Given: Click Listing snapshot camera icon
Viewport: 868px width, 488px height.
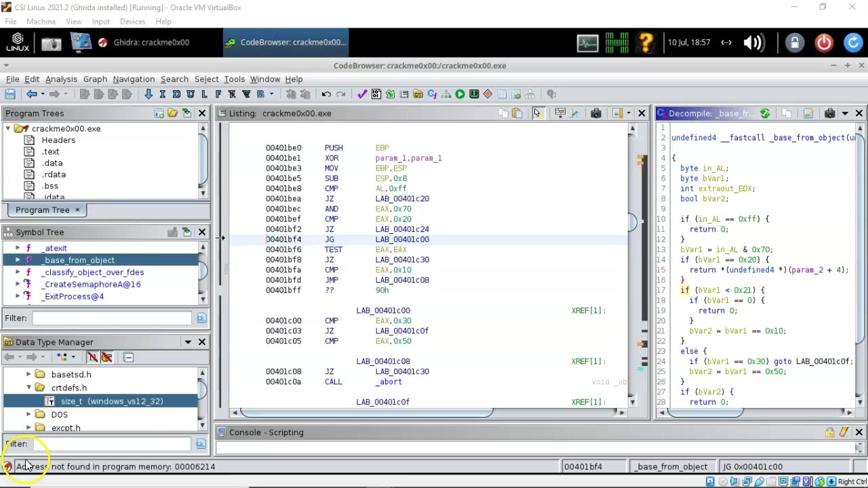Looking at the screenshot, I should pos(596,113).
